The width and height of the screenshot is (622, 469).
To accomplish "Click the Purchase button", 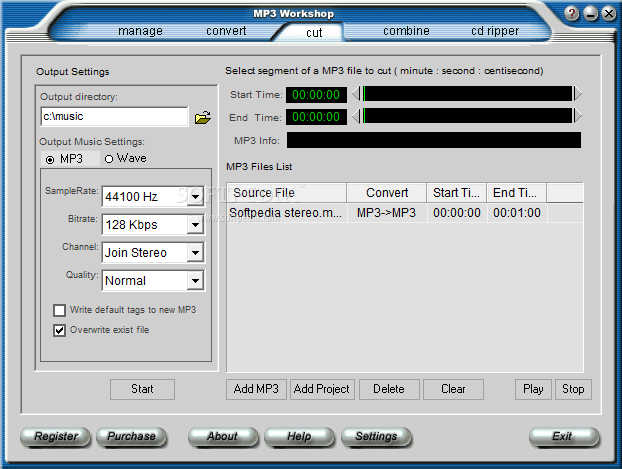I will point(131,437).
